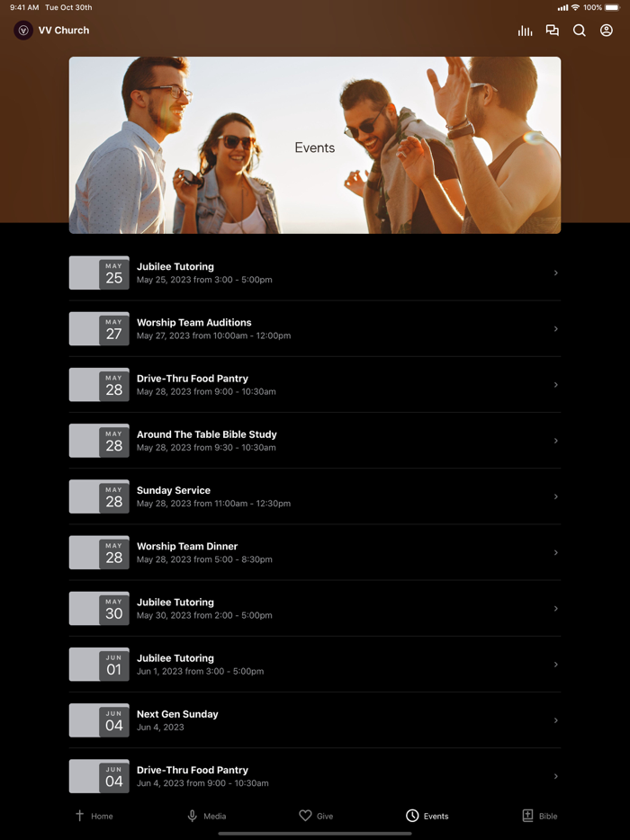The width and height of the screenshot is (630, 840).
Task: Tap the VV Church title text
Action: click(x=64, y=31)
